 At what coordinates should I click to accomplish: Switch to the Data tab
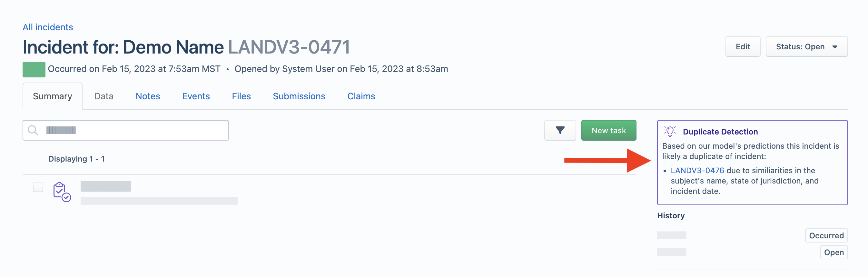[104, 96]
